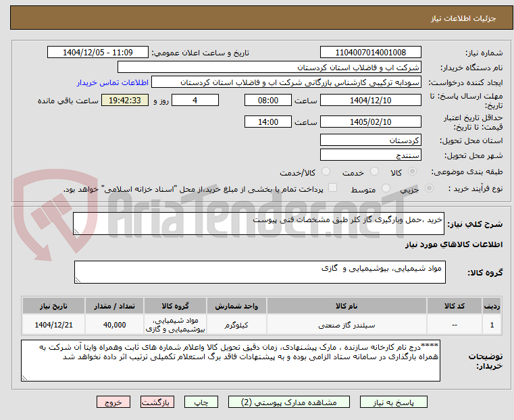Click the price validity date 1405/02/10
This screenshot has width=514, height=420.
370,122
